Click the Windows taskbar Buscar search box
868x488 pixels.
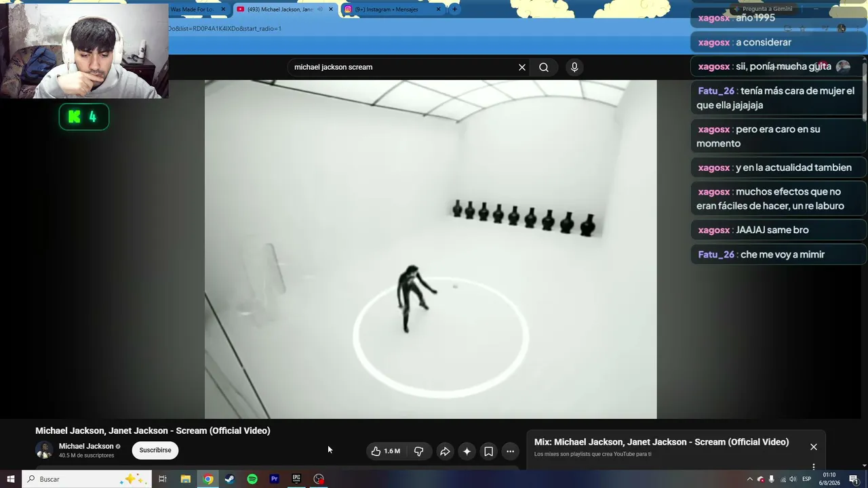click(x=87, y=479)
